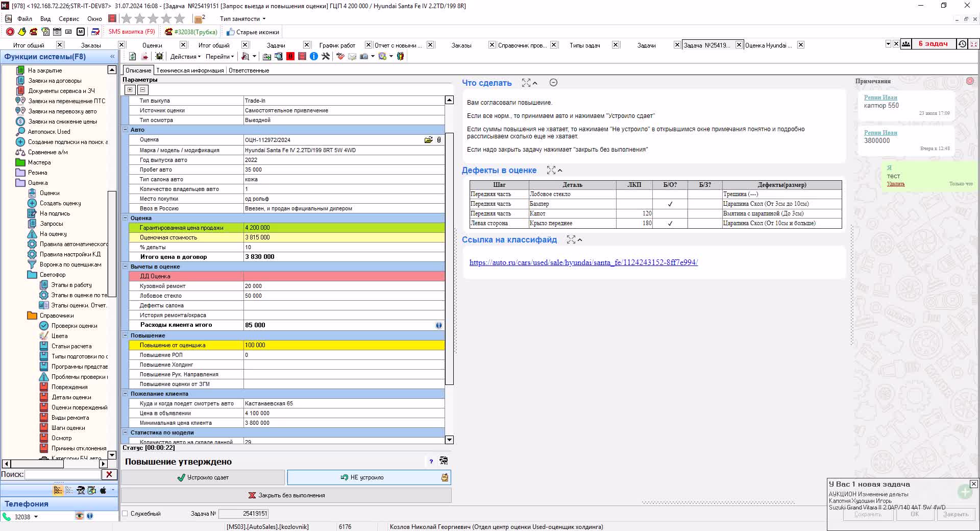Click the refresh task icon
This screenshot has height=531, width=980.
[x=133, y=56]
